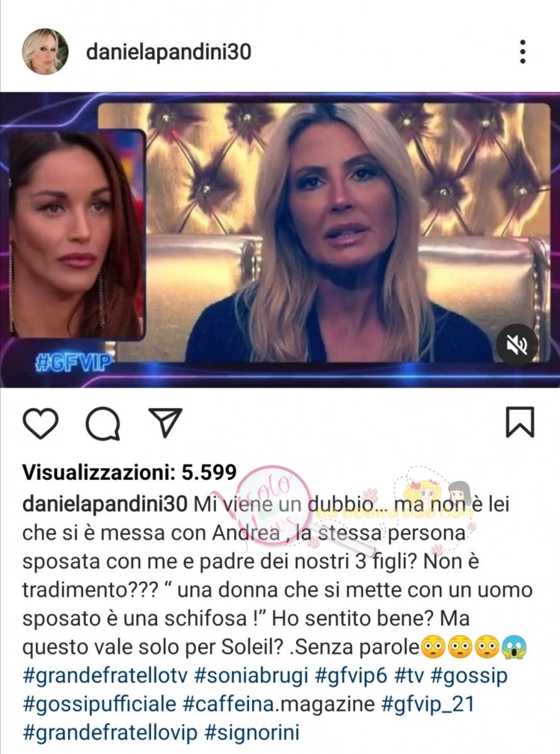
Task: Open the #grandefratellovip hashtag
Action: 110,733
